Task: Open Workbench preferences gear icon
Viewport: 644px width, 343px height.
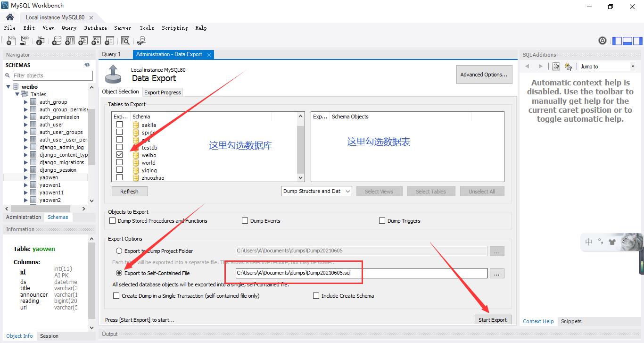Action: tap(603, 41)
